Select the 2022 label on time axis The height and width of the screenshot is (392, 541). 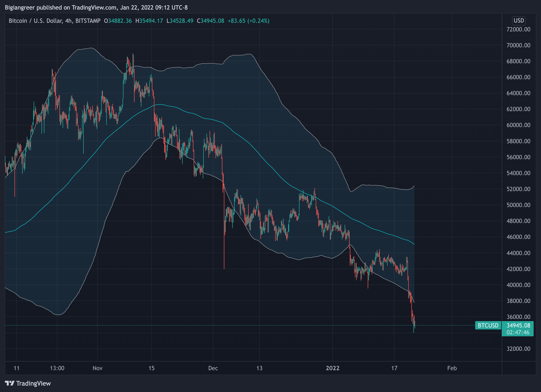pos(332,368)
